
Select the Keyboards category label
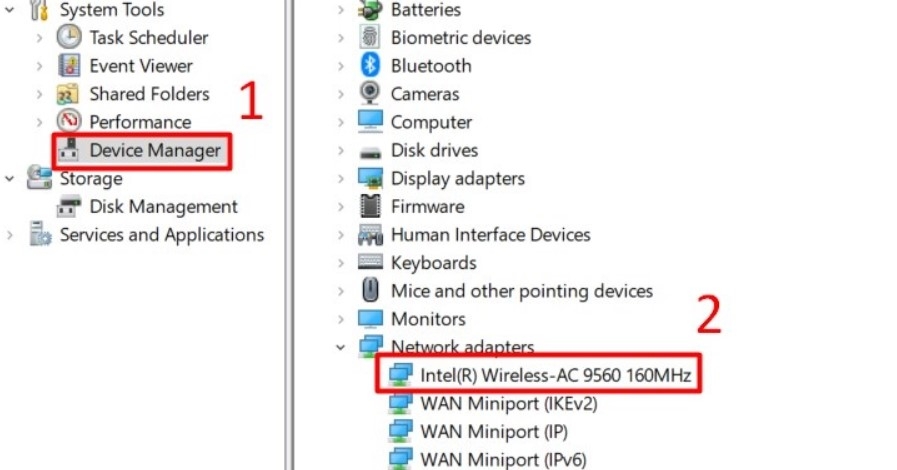[x=433, y=263]
